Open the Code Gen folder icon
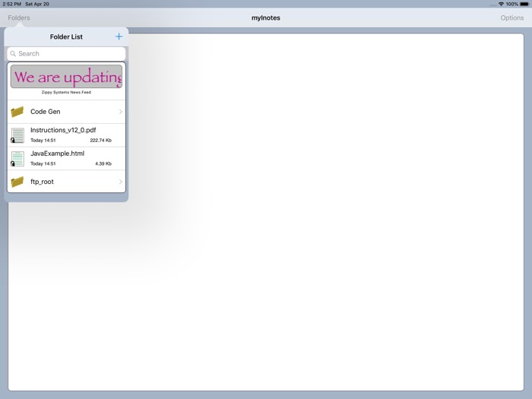 click(17, 112)
